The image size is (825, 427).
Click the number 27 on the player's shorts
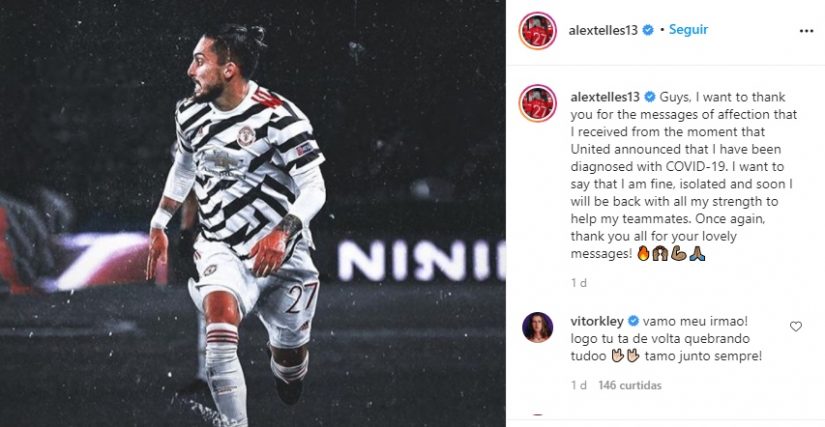(302, 297)
